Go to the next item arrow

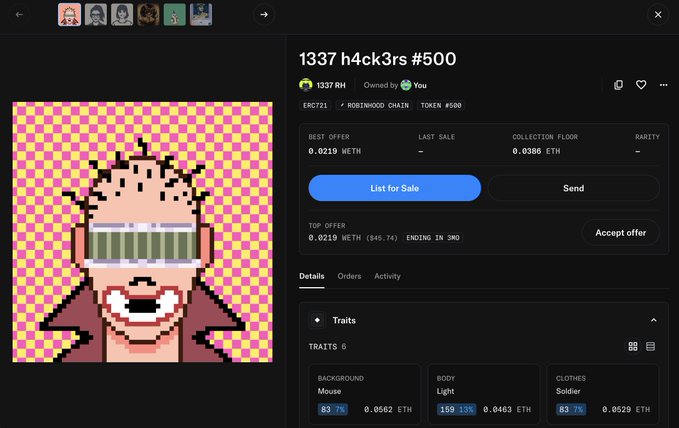coord(264,14)
